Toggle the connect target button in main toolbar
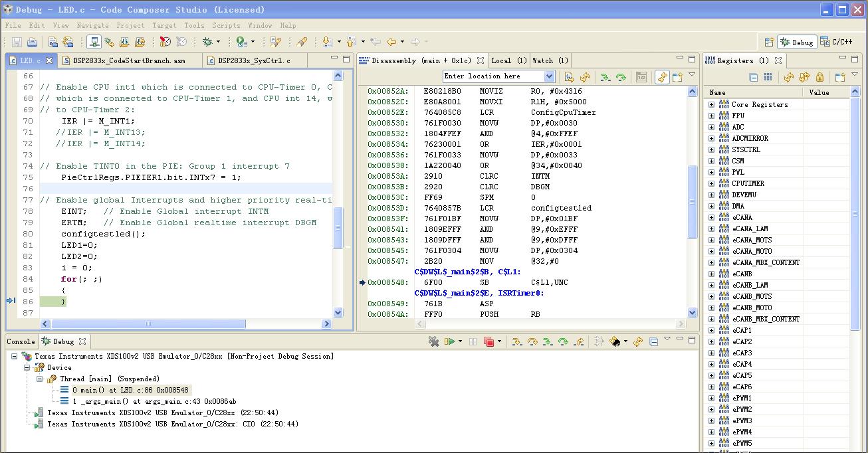 pyautogui.click(x=94, y=42)
